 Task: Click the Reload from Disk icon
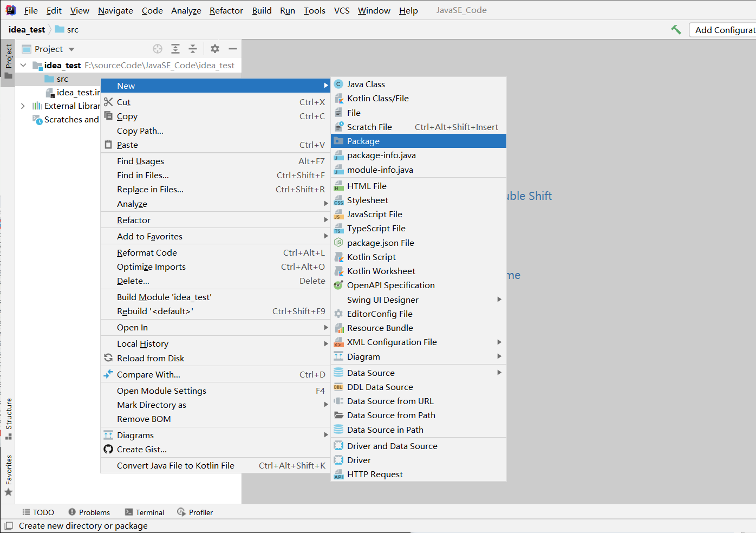[108, 358]
